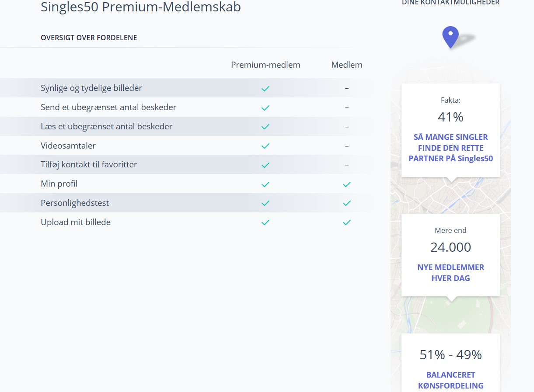The width and height of the screenshot is (534, 392).
Task: Click Premium checkmark in Personlighedstest row
Action: click(x=265, y=203)
